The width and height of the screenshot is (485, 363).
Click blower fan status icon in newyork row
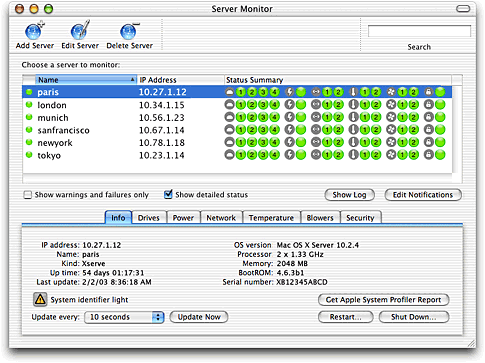(391, 142)
